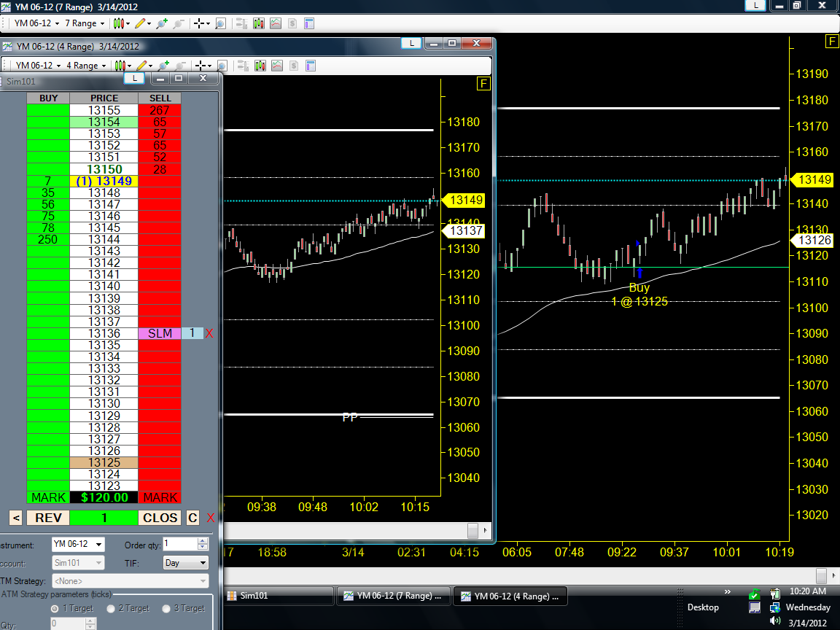This screenshot has width=840, height=630.
Task: Click the F button on the 7 Range chart
Action: (x=832, y=42)
